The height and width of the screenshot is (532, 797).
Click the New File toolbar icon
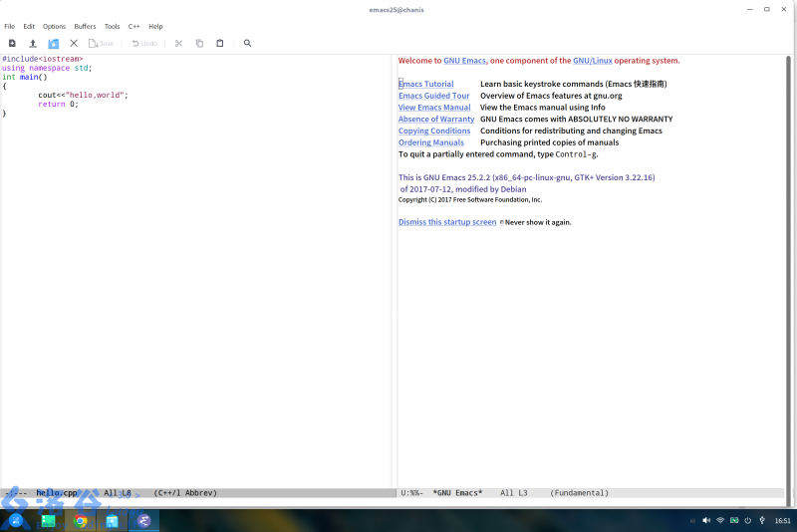point(12,44)
